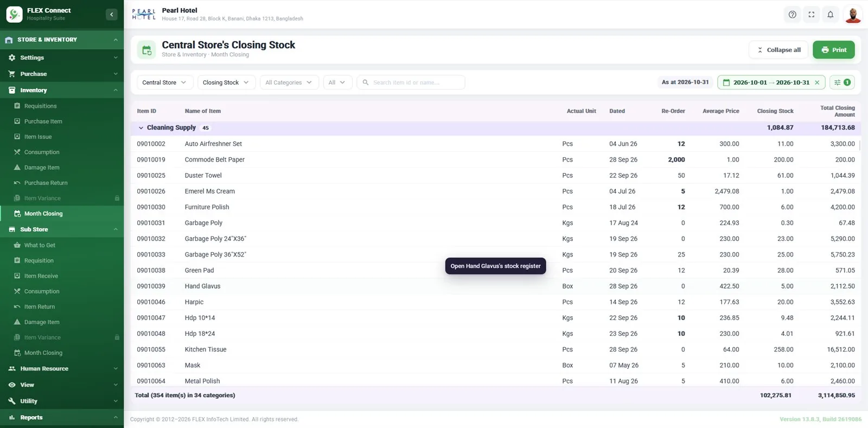Open Hand Glavus stock register row
Image resolution: width=868 pixels, height=428 pixels.
pos(496,286)
